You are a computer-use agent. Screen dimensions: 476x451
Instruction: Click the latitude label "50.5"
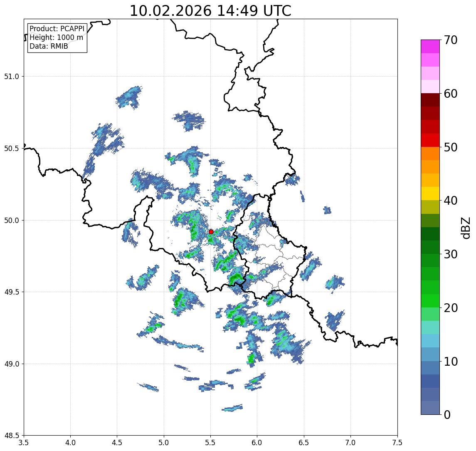pyautogui.click(x=12, y=148)
